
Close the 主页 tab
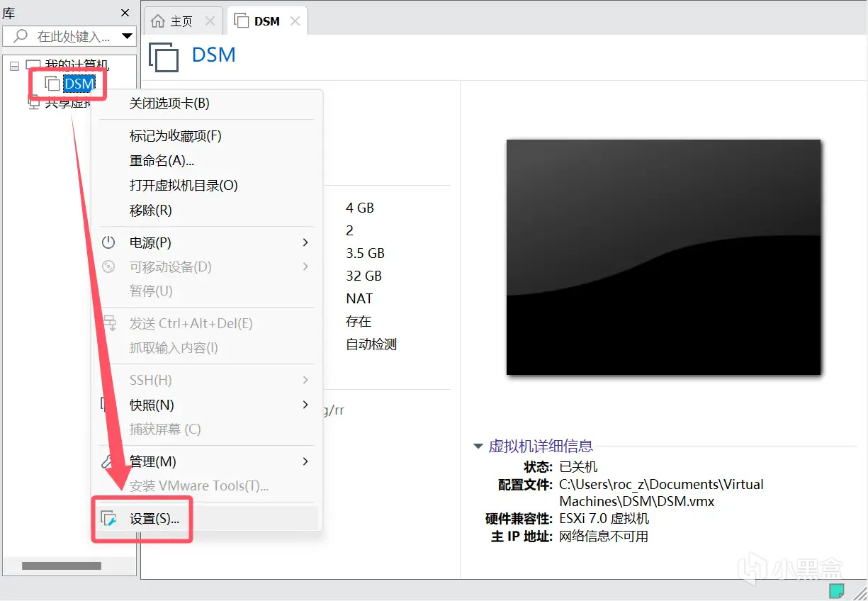(x=210, y=21)
